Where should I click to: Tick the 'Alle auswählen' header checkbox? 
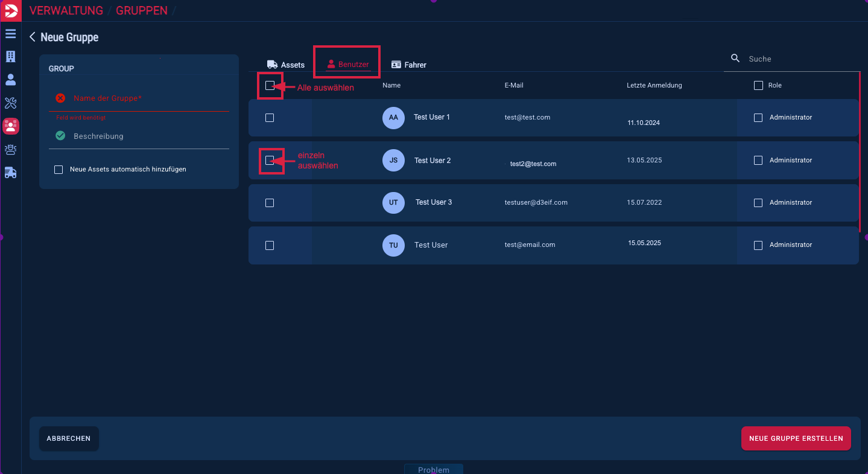270,86
